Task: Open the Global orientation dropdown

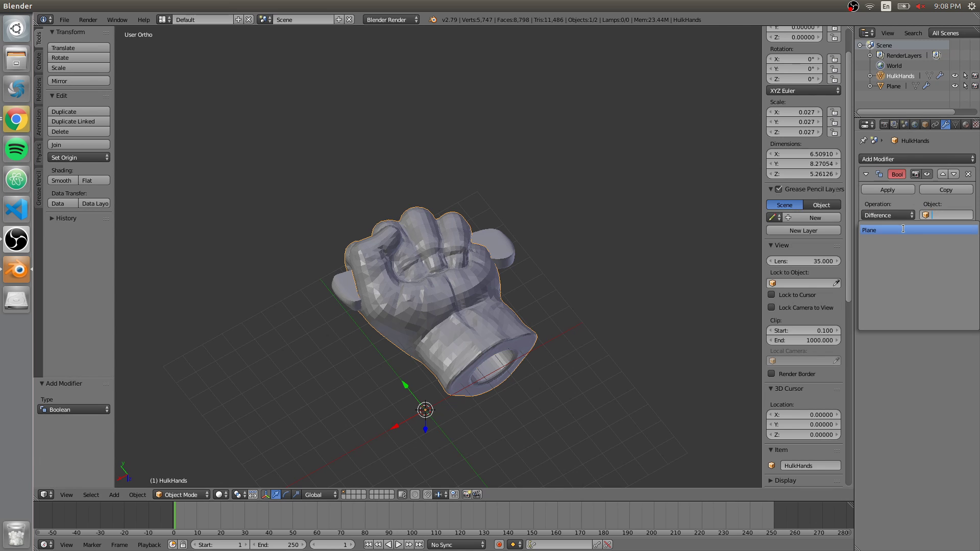Action: [x=321, y=494]
